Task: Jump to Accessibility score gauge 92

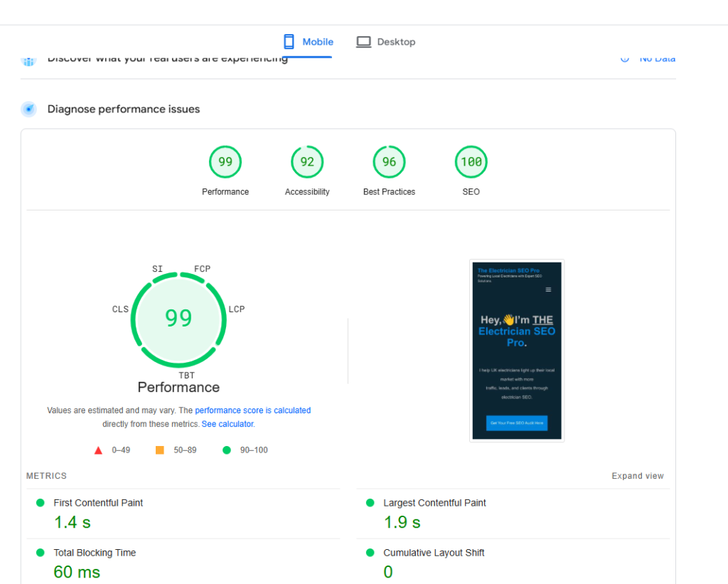Action: [307, 161]
